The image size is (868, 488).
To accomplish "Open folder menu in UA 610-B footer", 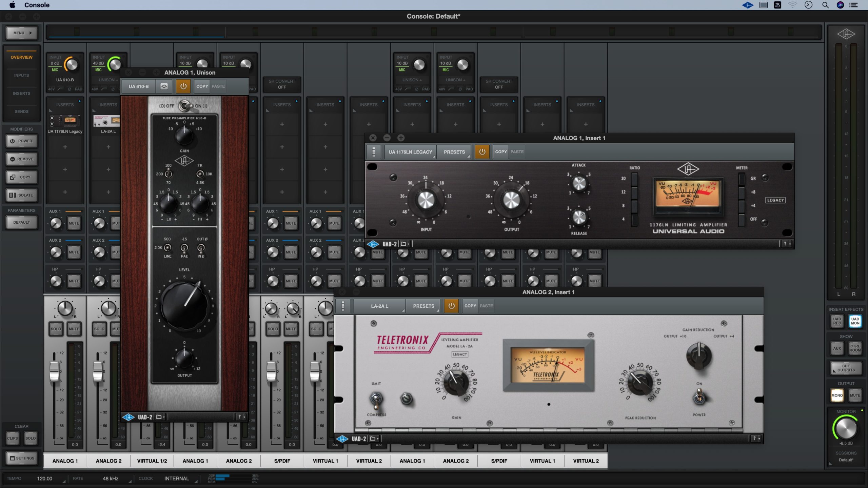I will [x=160, y=417].
